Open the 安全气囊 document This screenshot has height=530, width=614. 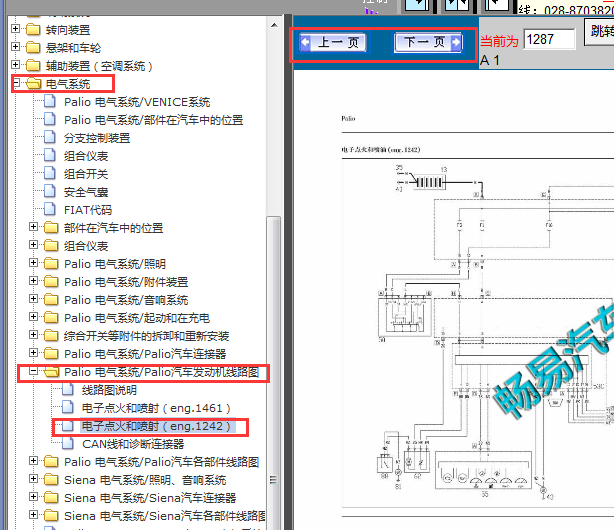click(x=86, y=192)
